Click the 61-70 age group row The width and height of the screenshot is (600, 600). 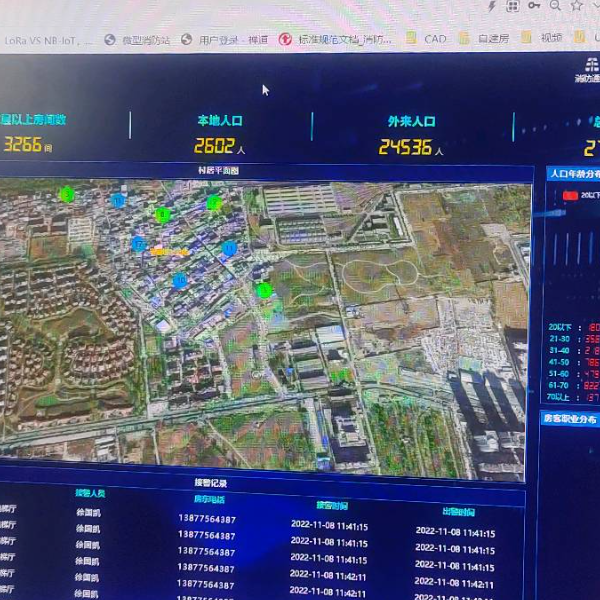click(x=574, y=385)
